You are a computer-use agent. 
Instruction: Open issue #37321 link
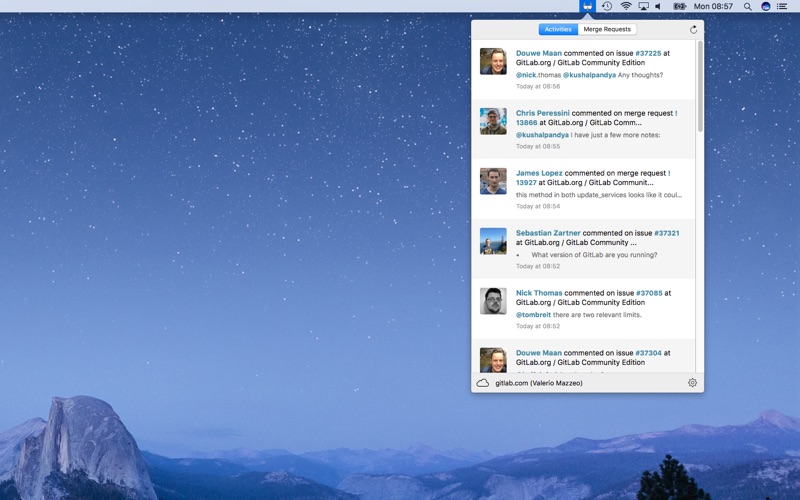(666, 233)
